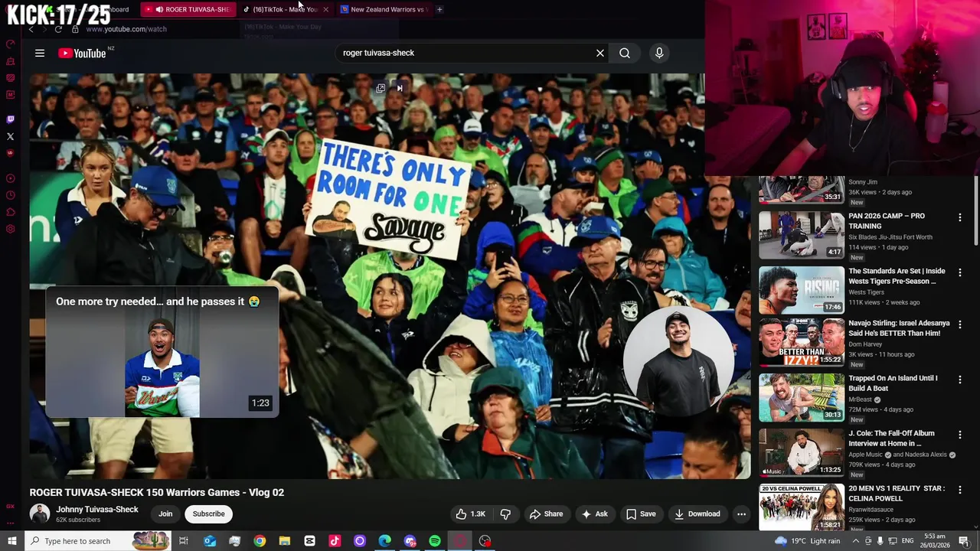Open the Trapped On An Island thumbnail
The image size is (980, 551).
click(x=802, y=397)
